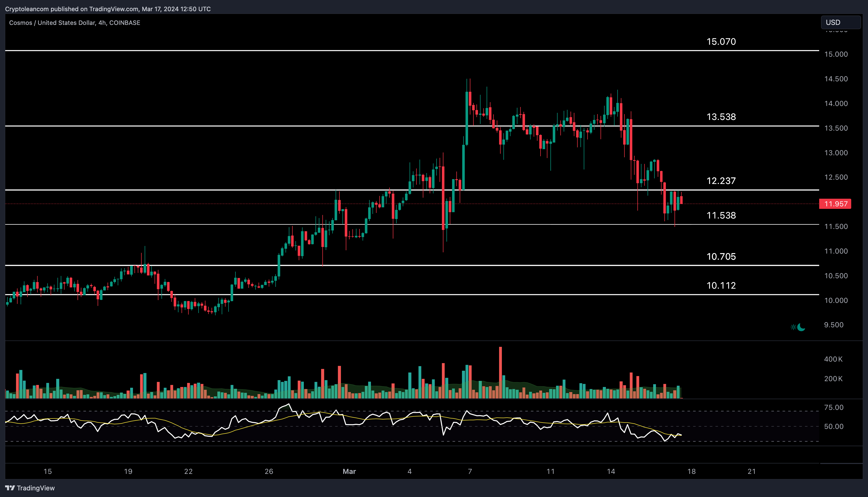The width and height of the screenshot is (868, 497).
Task: Click the Mar label on the time axis
Action: (349, 471)
